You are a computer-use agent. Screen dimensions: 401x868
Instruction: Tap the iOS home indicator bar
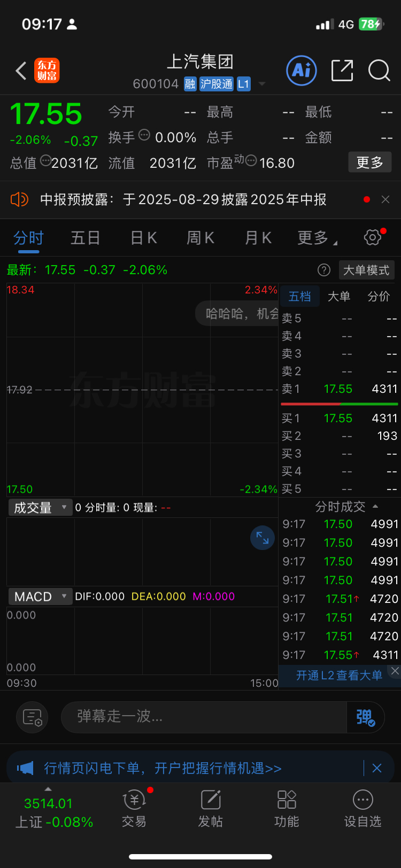(x=200, y=857)
